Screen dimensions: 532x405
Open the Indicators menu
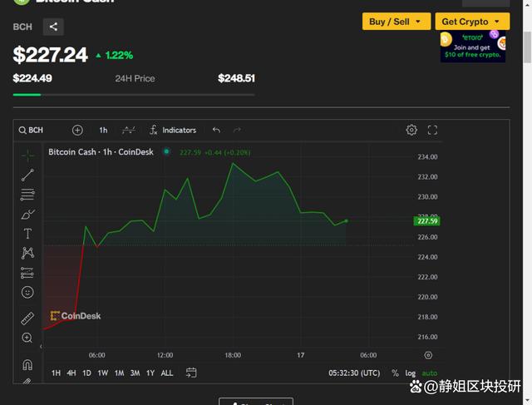click(x=173, y=130)
